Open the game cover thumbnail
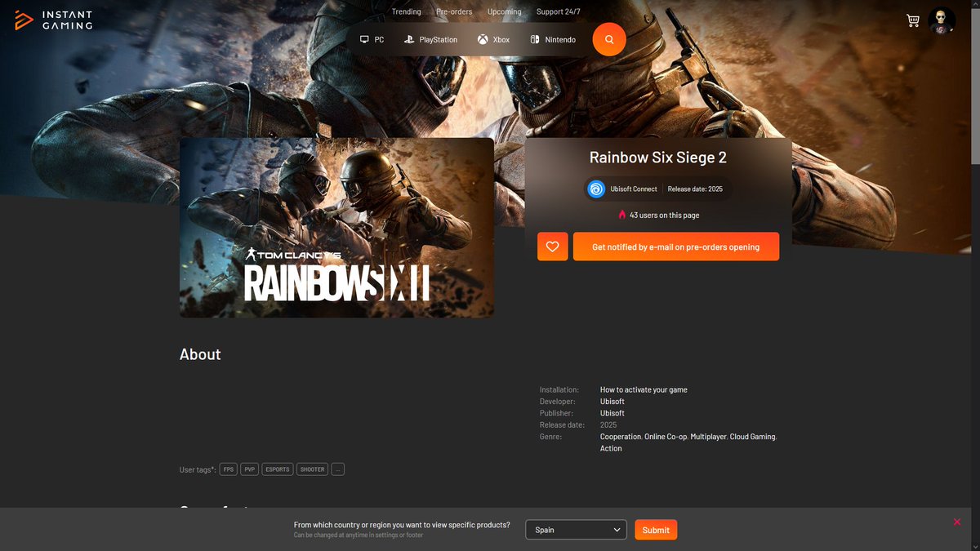Viewport: 980px width, 551px height. 336,227
